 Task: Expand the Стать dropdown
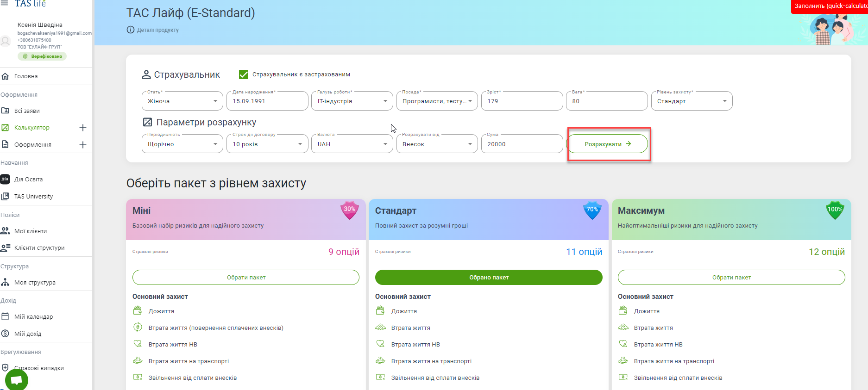click(x=182, y=101)
